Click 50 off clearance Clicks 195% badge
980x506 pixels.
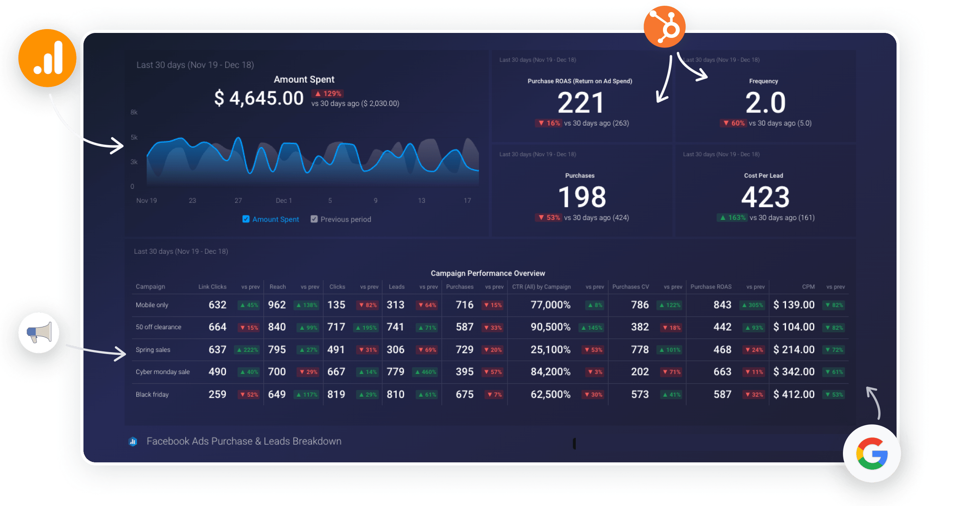coord(366,328)
